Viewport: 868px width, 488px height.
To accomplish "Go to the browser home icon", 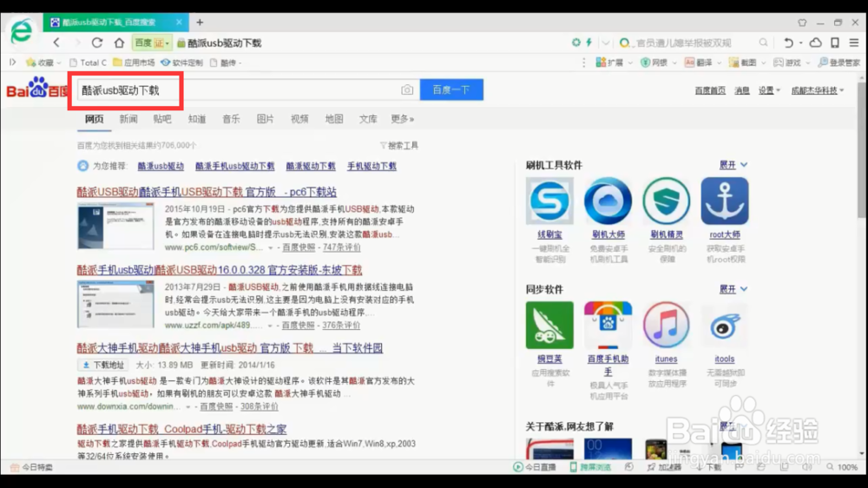I will pyautogui.click(x=119, y=43).
